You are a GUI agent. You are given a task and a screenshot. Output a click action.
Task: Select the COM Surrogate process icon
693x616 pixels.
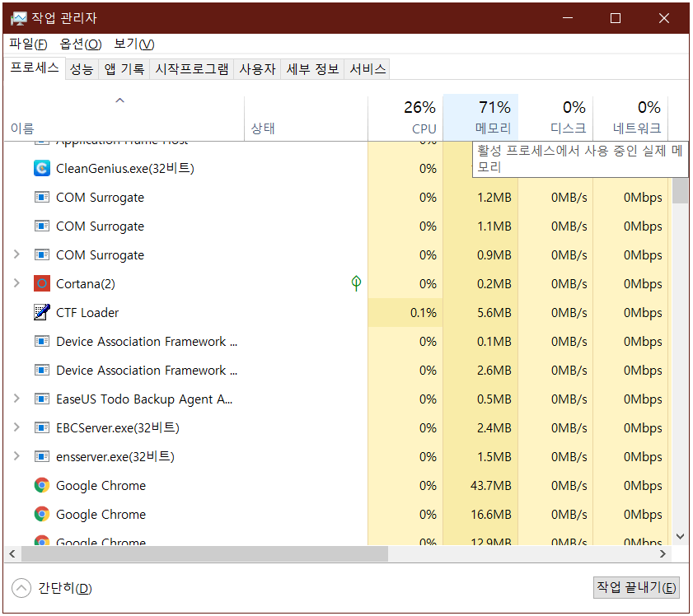pyautogui.click(x=42, y=197)
